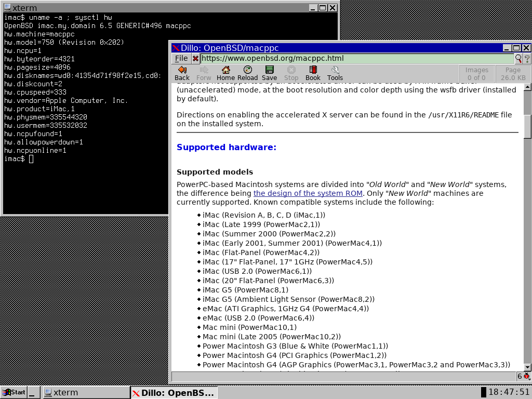The width and height of the screenshot is (532, 399).
Task: Click the hw.product=iMac,1 line in xterm
Action: click(x=39, y=109)
